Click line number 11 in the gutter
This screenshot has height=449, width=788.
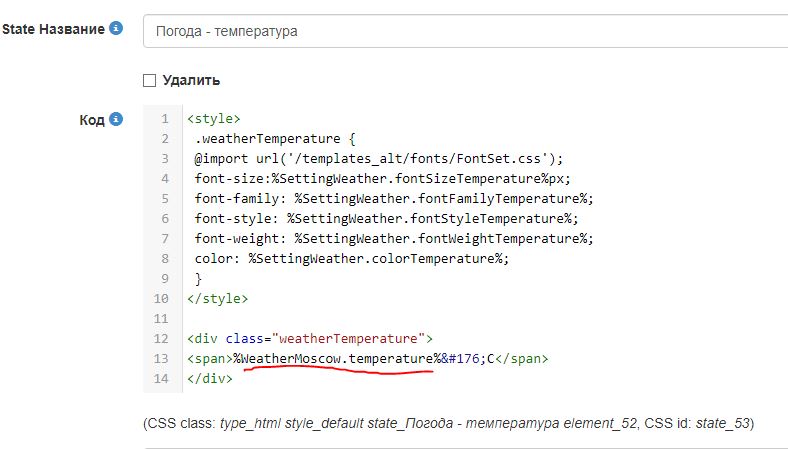tap(163, 318)
